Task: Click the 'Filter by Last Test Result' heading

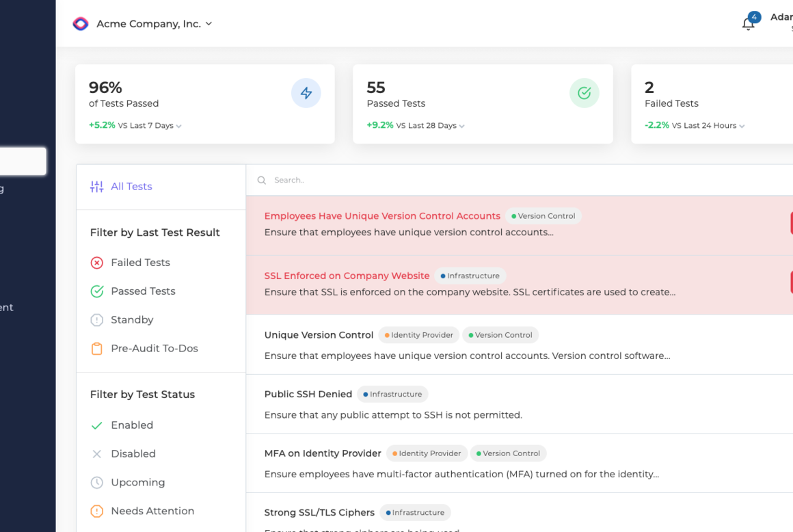Action: point(154,232)
